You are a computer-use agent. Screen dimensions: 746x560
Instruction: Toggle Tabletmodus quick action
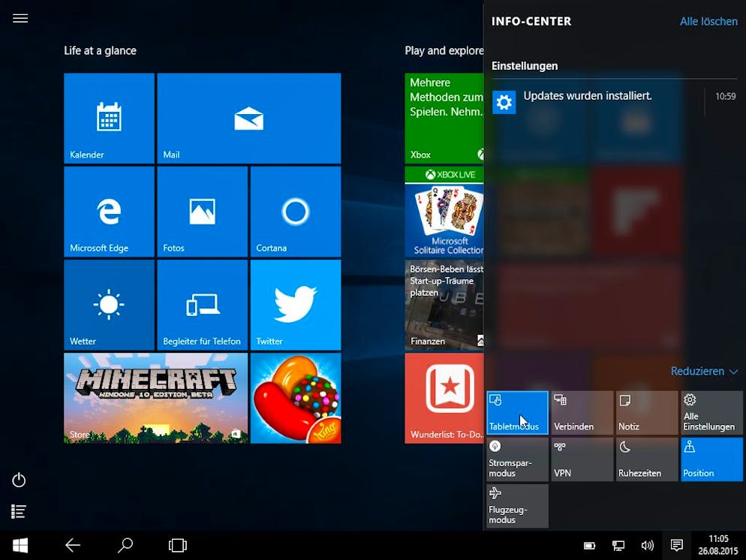(517, 413)
